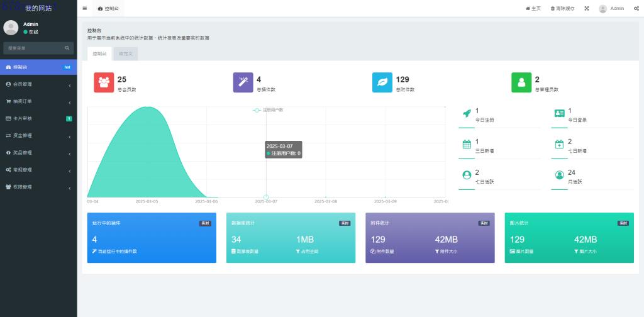Click the calendar icon for 三日新增
This screenshot has width=644, height=317.
click(x=467, y=144)
